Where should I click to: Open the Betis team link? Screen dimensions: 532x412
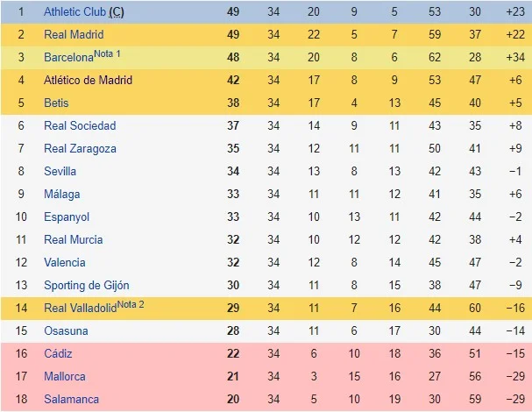[56, 103]
